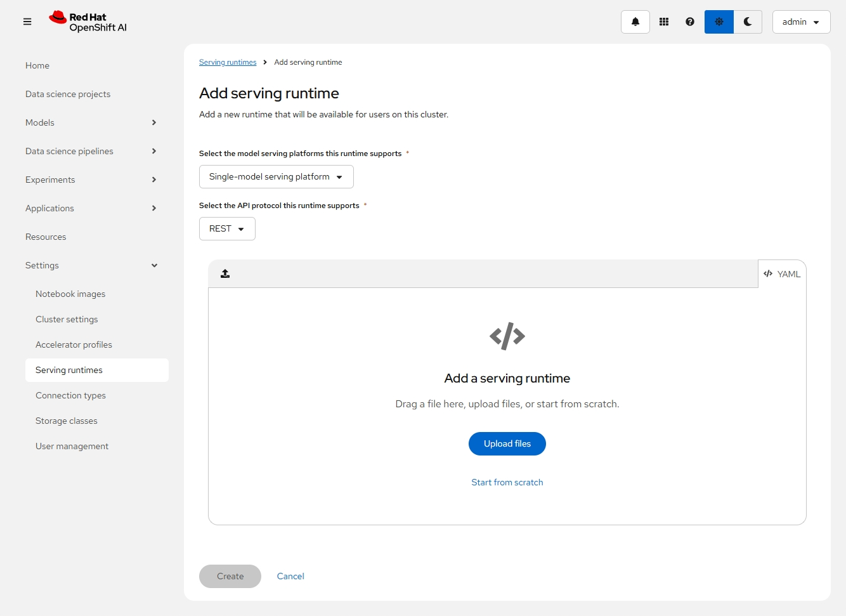This screenshot has height=616, width=846.
Task: Click the code brackets icon in empty editor
Action: click(x=507, y=336)
